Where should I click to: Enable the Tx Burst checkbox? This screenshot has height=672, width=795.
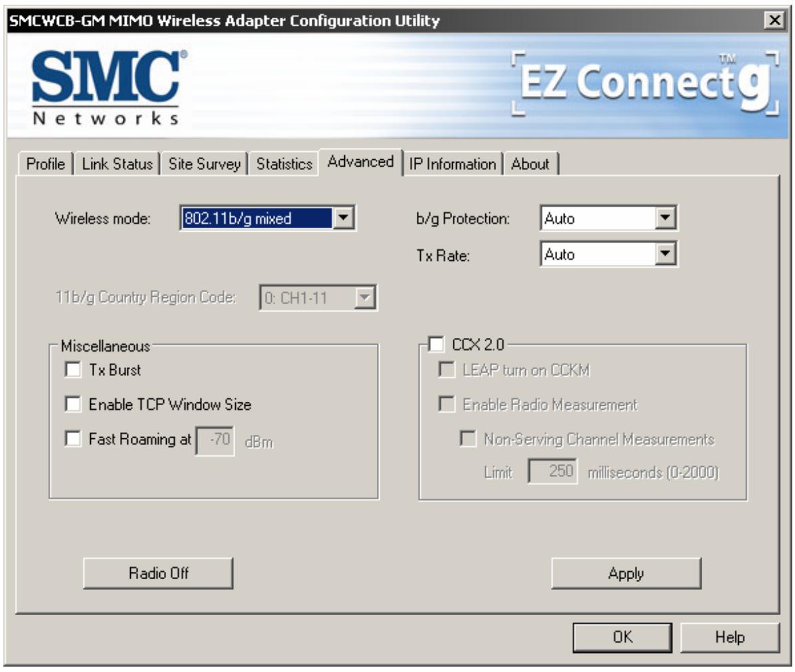[x=73, y=369]
